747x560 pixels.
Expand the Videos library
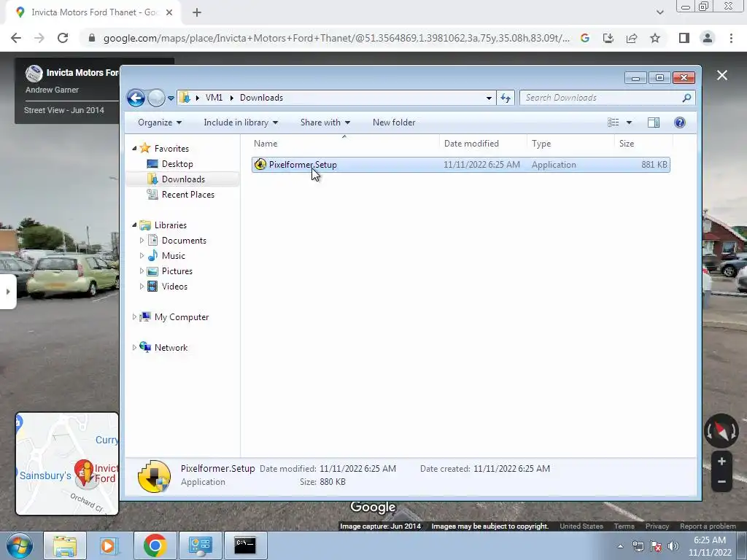pos(142,286)
